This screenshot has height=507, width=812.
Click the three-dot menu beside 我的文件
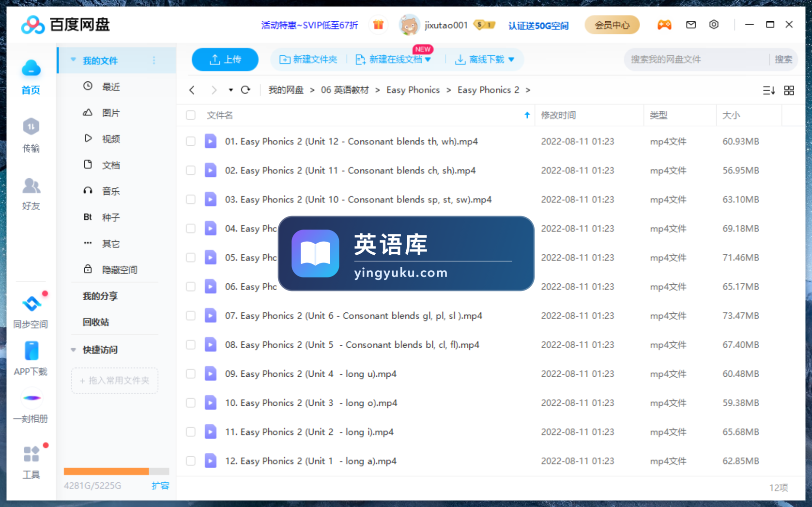[154, 61]
